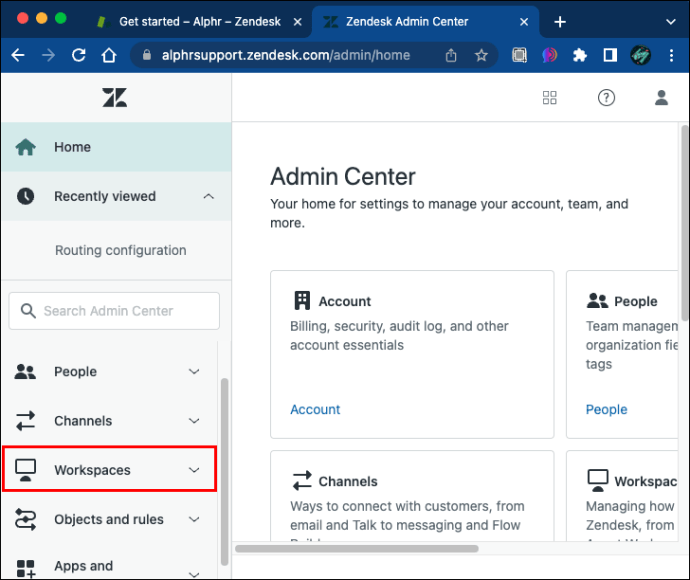690x580 pixels.
Task: Click the search magnifier icon
Action: 28,311
